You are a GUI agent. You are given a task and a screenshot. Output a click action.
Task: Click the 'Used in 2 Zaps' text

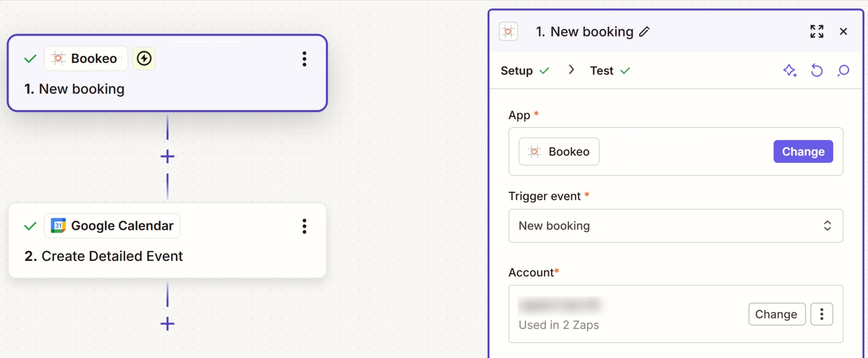coord(558,325)
